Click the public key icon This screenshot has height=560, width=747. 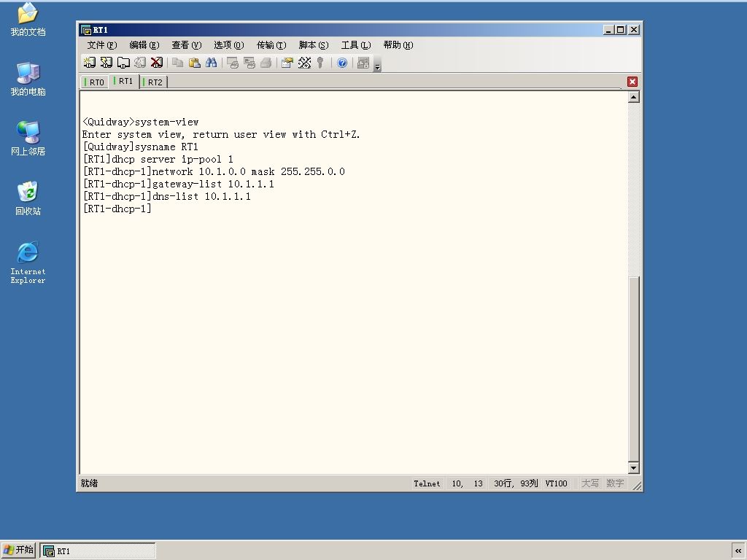click(321, 63)
